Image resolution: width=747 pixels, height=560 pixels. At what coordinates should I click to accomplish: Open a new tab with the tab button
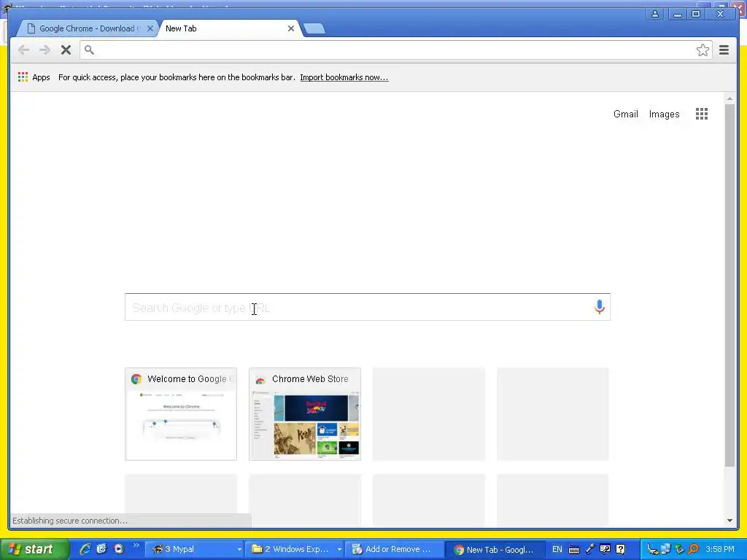tap(314, 28)
